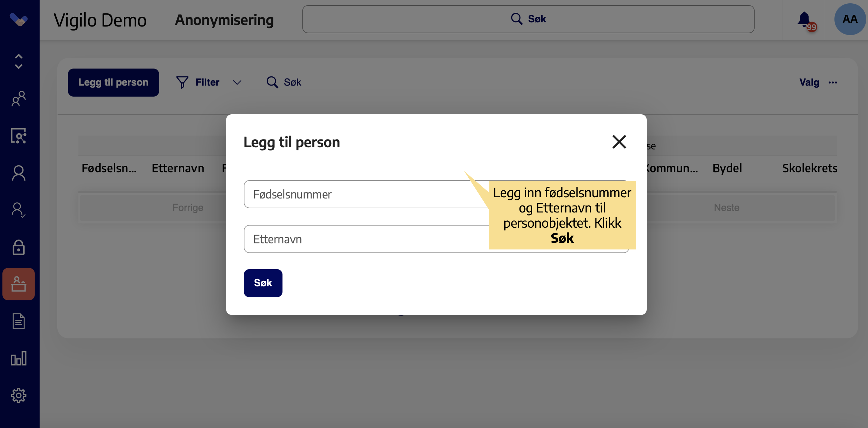Click the top global Søk field

pyautogui.click(x=528, y=19)
